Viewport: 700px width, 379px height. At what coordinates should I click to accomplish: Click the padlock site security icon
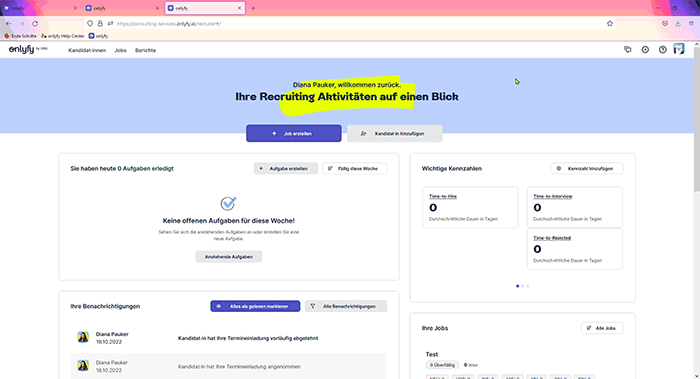pos(100,24)
